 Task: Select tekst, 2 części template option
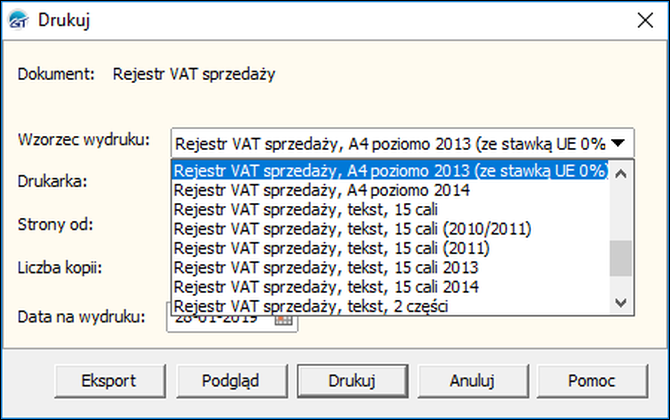(391, 306)
